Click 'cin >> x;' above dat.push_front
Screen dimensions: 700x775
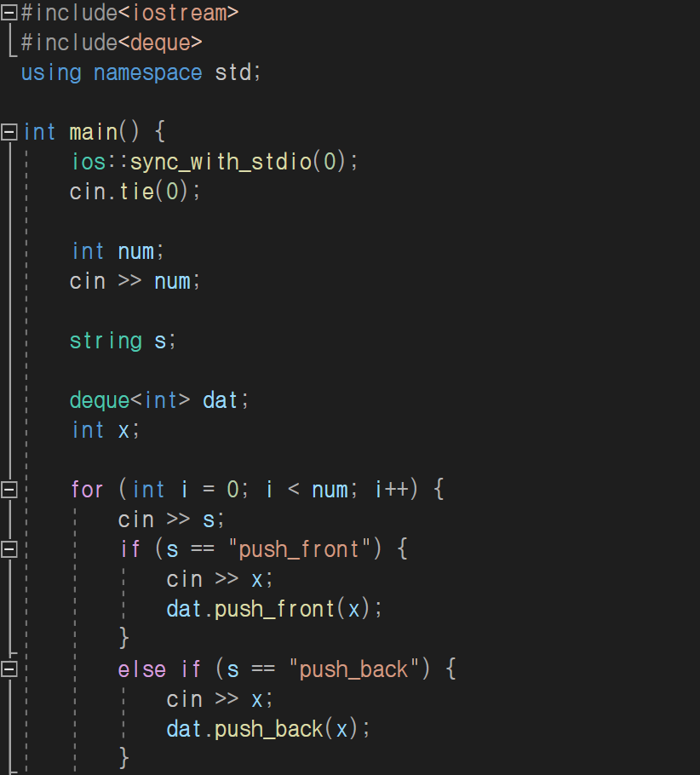[x=220, y=580]
